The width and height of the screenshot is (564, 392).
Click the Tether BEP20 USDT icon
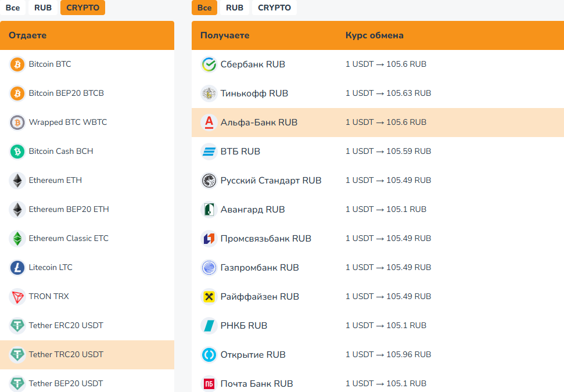(x=17, y=384)
